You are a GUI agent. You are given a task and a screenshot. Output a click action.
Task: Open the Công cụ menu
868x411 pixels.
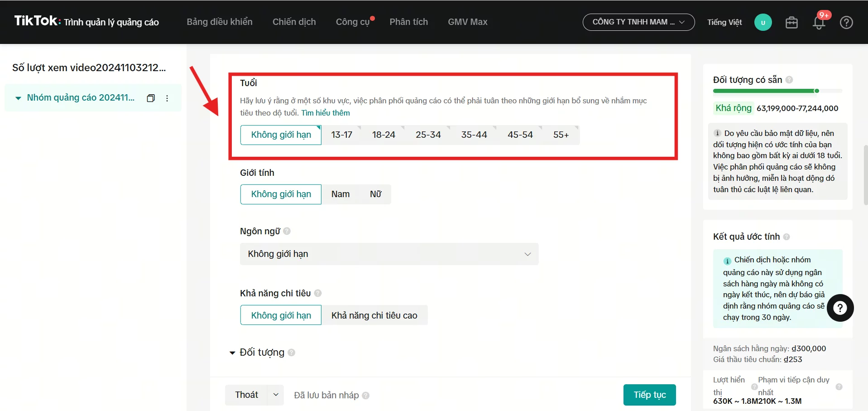353,22
